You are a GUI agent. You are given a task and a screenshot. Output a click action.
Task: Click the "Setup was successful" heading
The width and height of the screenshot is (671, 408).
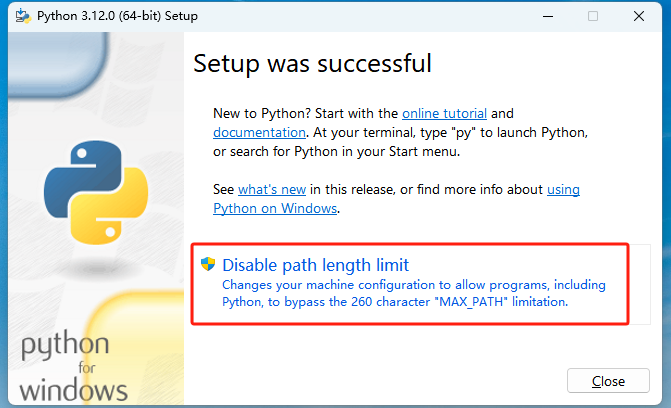pos(312,64)
